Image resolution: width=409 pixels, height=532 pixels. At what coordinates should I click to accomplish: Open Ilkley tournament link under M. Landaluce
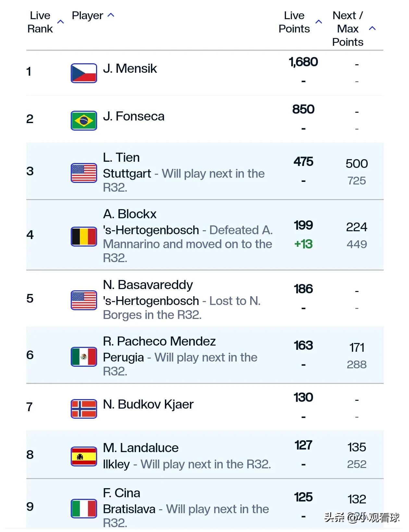click(x=116, y=464)
